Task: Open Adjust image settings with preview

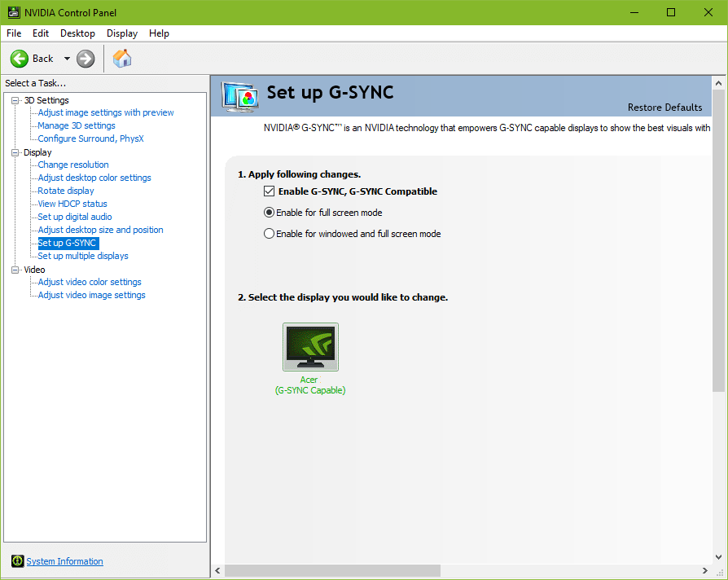Action: click(x=106, y=112)
